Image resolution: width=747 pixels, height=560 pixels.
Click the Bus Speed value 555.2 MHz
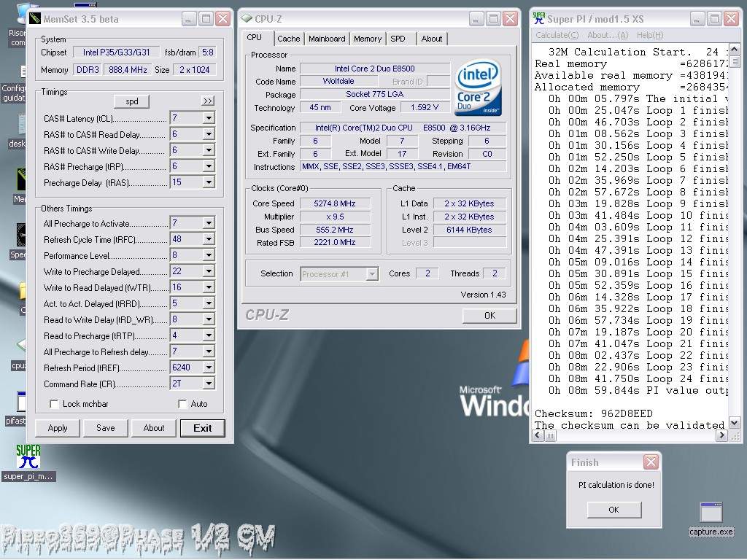335,230
